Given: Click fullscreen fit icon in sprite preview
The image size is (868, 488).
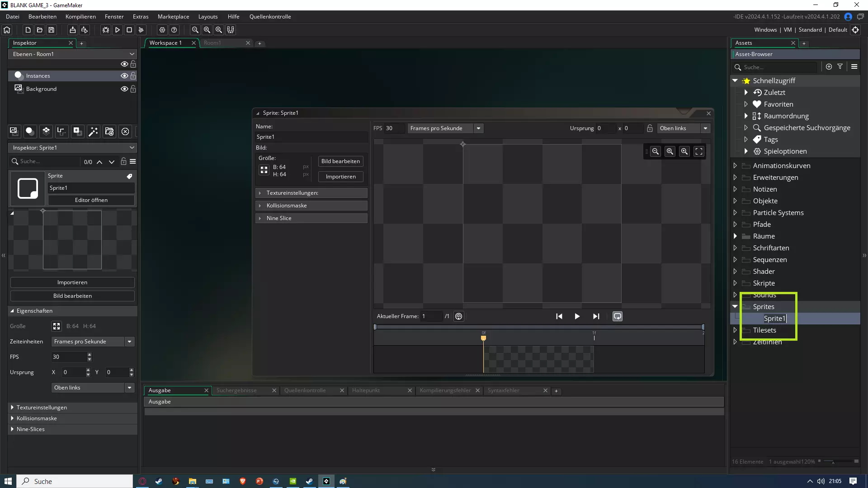Looking at the screenshot, I should point(699,152).
